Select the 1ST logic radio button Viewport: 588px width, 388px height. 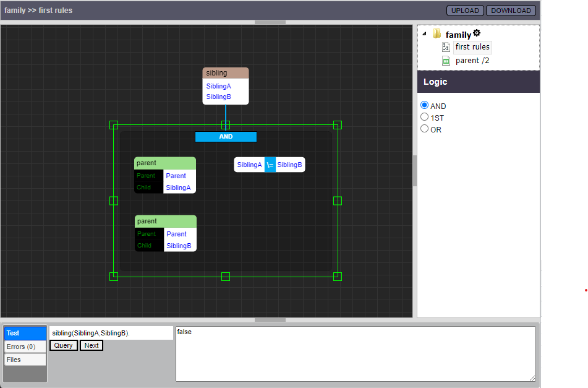coord(424,117)
